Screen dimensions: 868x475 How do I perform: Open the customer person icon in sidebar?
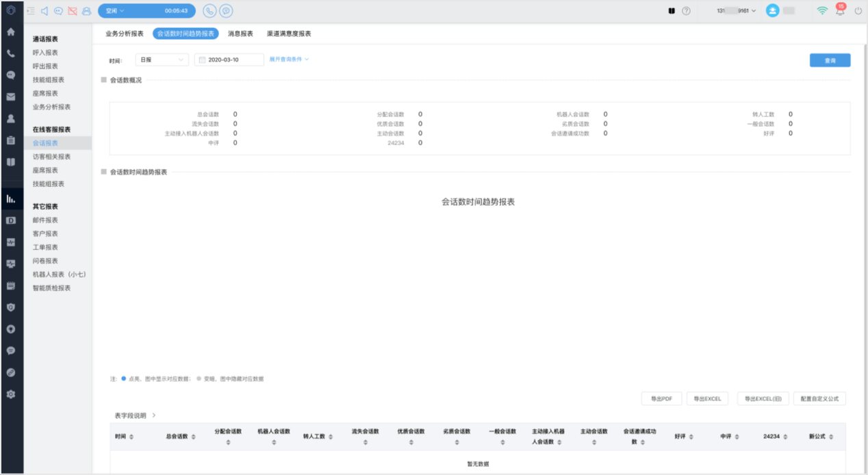10,118
